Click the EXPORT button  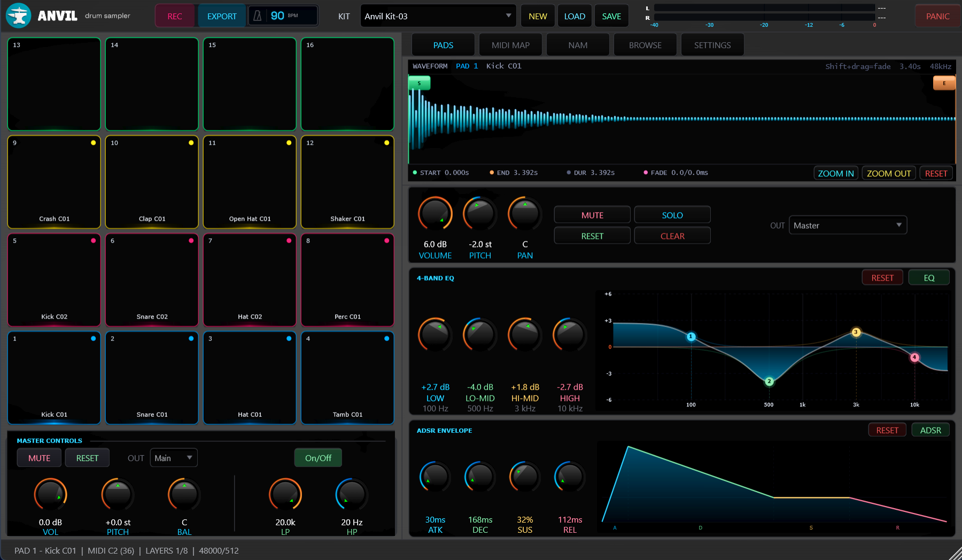click(x=222, y=16)
